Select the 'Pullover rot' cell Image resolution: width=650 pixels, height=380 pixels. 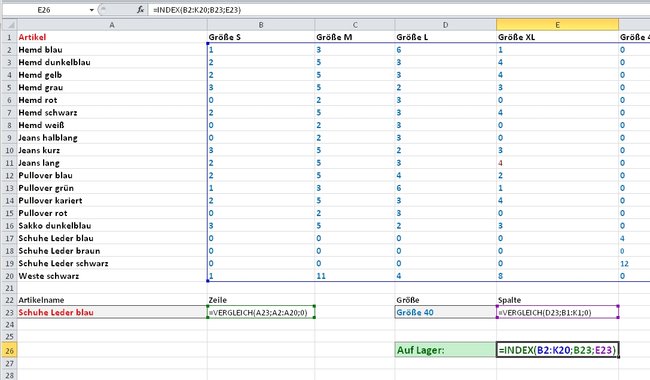pos(112,213)
